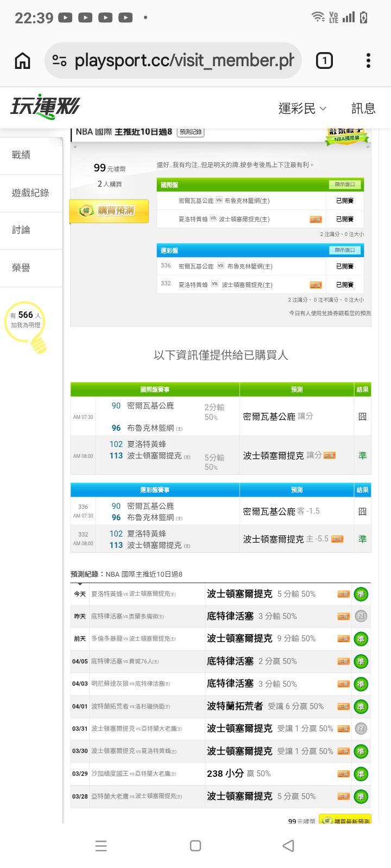Select the 遊戲紀錄 sidebar tab

tap(31, 193)
